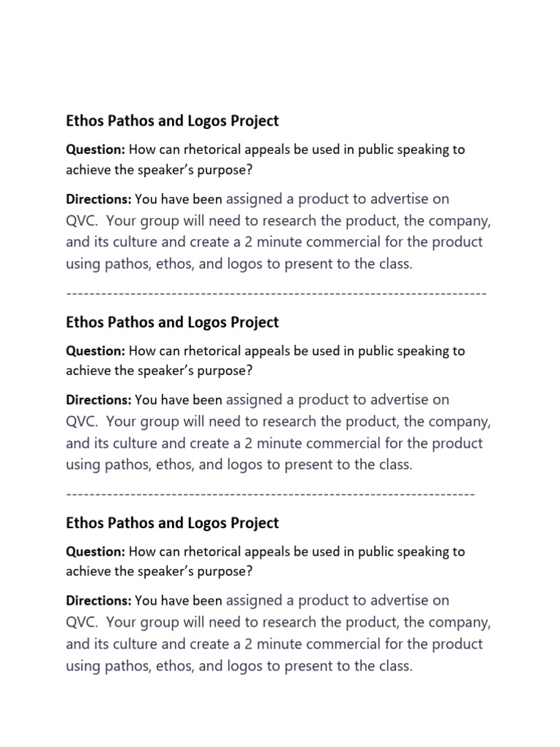Click the second "Ethos Pathos and Logos Project" heading
Viewport: 560px width, 747px height.
172,322
